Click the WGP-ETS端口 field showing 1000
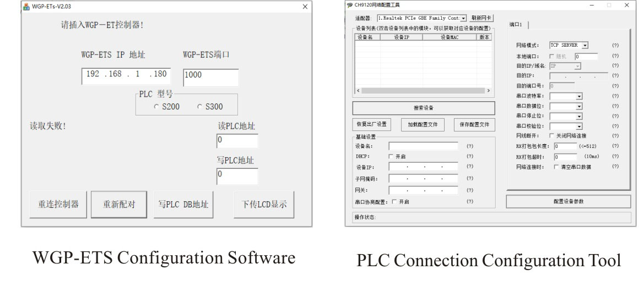Viewport: 644px width, 286px height. 210,77
